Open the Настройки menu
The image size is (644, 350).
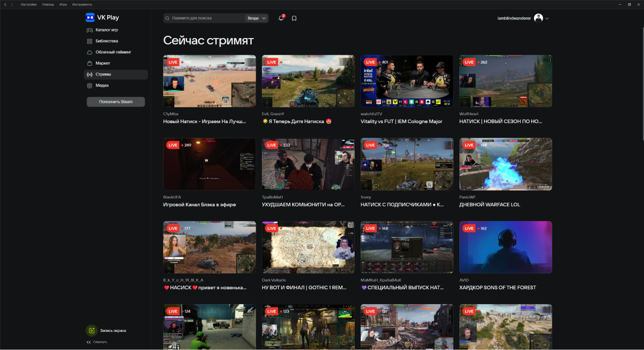click(x=29, y=5)
